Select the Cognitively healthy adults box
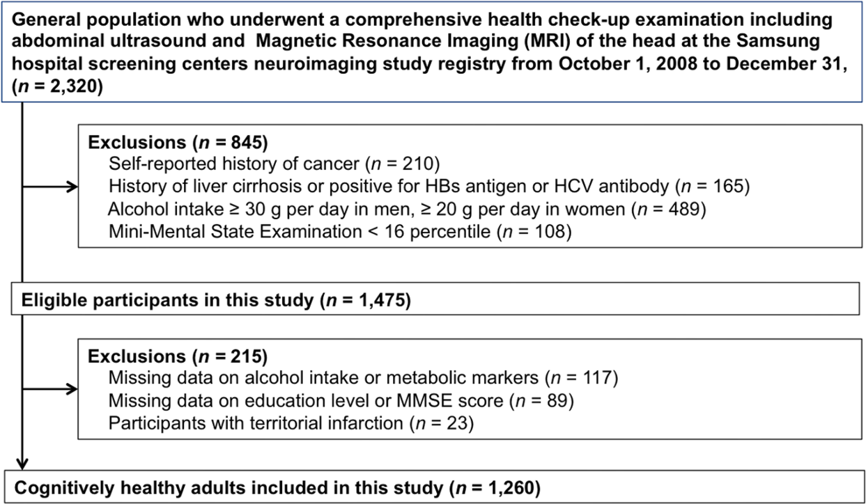This screenshot has width=866, height=504. click(432, 489)
